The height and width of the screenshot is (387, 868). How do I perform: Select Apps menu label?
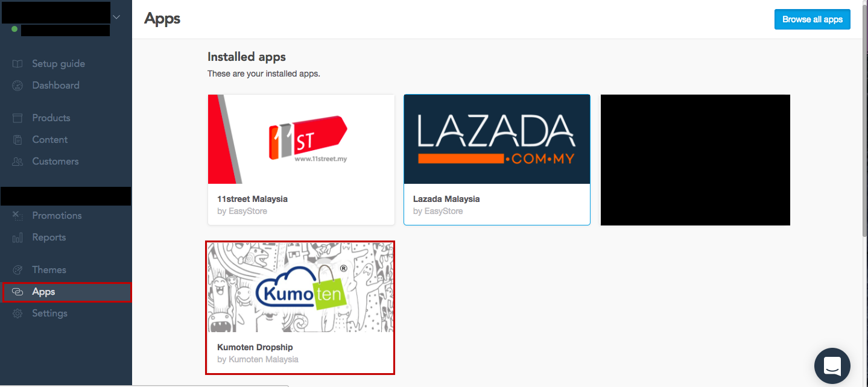[44, 292]
